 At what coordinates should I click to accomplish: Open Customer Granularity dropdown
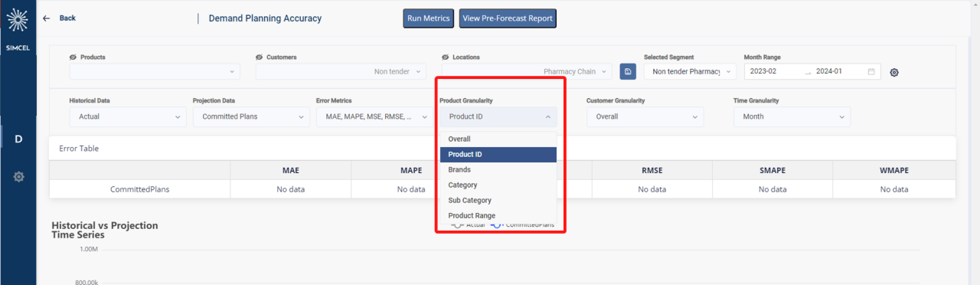(x=645, y=116)
